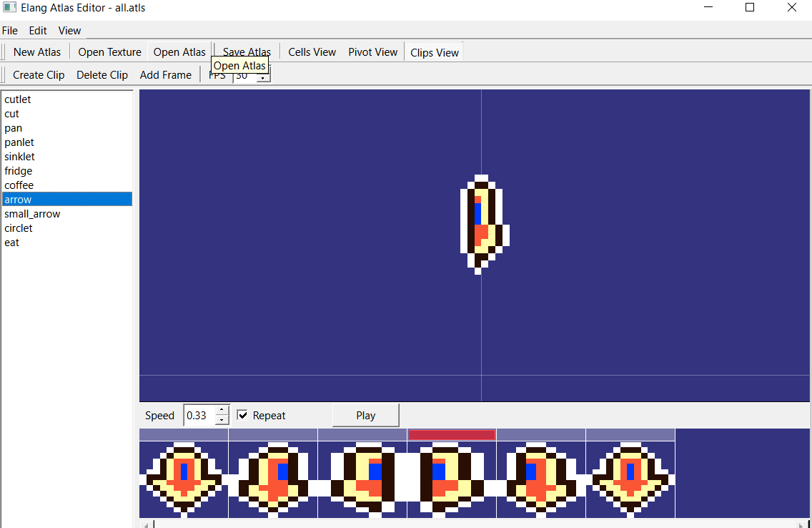This screenshot has width=812, height=528.
Task: Decrease FPS with the down stepper arrow
Action: click(263, 78)
